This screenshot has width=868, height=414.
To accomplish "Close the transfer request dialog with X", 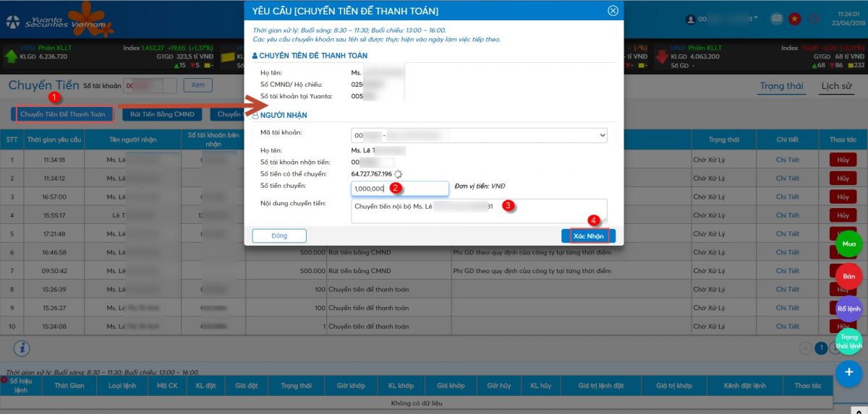I will pos(613,11).
